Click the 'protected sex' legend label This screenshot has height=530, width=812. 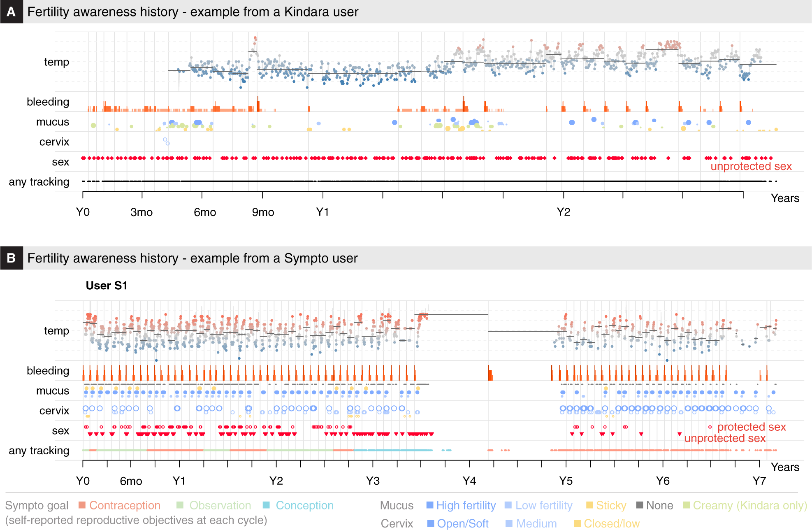coord(751,427)
